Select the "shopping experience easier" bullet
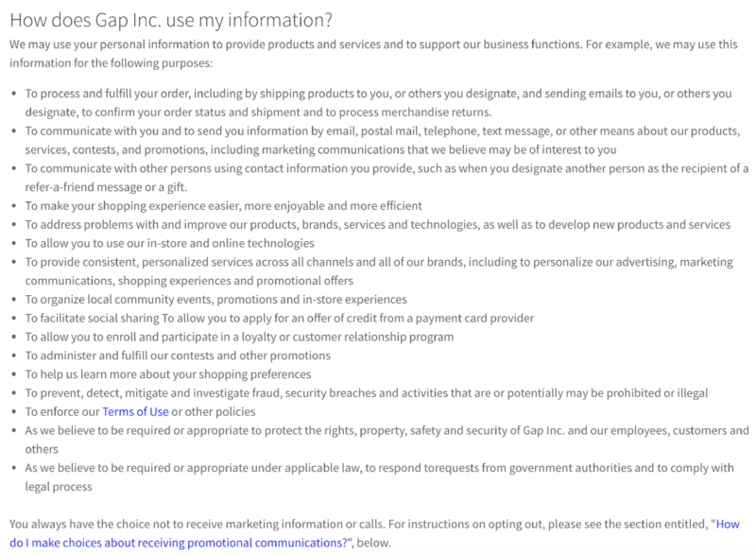 coord(223,205)
